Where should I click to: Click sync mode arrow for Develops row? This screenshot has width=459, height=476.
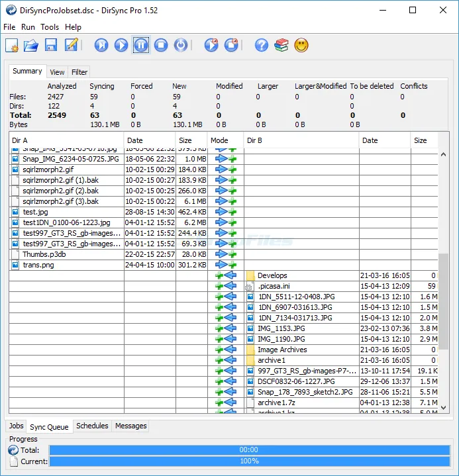(x=226, y=275)
